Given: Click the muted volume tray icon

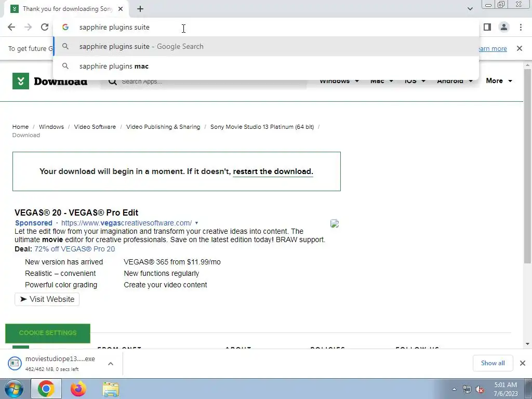Looking at the screenshot, I should pos(480,389).
